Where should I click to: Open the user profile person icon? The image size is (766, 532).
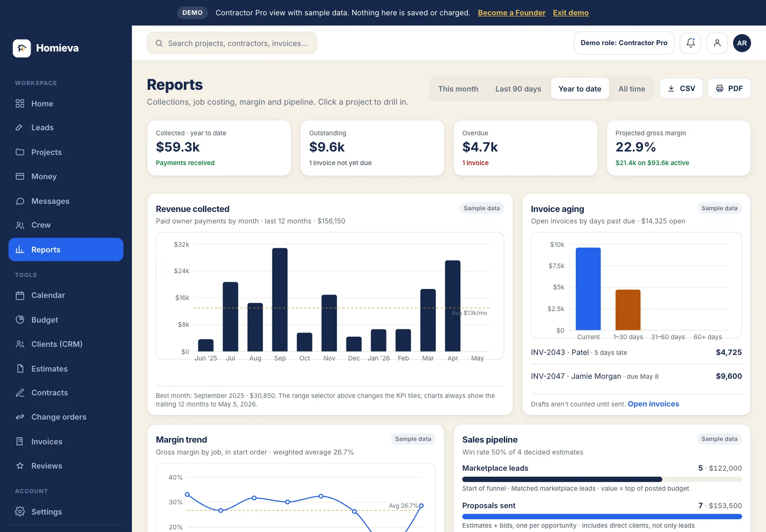(x=717, y=43)
